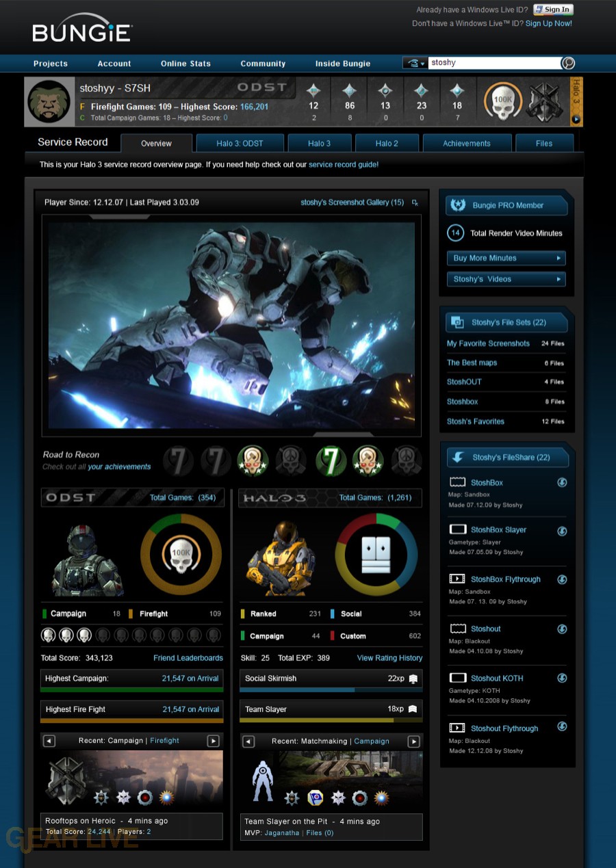Click the red Custom legend swatch
The width and height of the screenshot is (616, 868).
click(332, 635)
